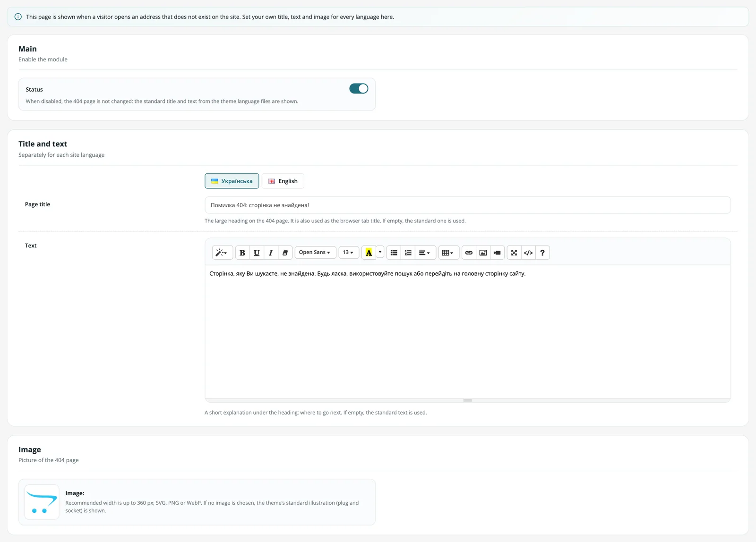Click the "Separately for each site language" text
756x542 pixels.
point(61,155)
